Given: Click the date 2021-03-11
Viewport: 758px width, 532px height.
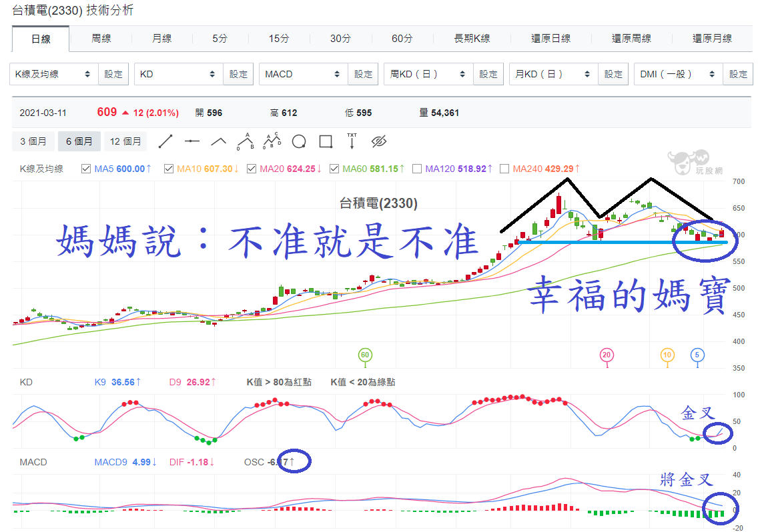Looking at the screenshot, I should 43,113.
